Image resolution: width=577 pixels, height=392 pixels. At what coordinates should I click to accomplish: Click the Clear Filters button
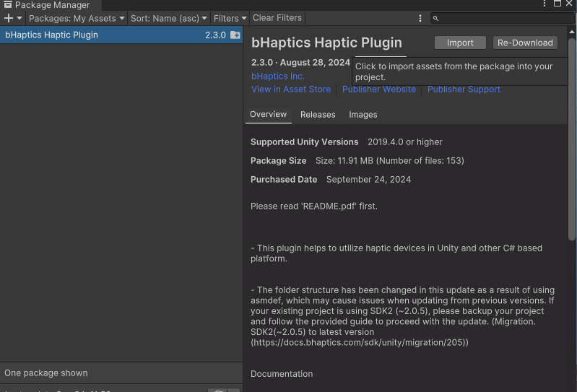tap(277, 18)
